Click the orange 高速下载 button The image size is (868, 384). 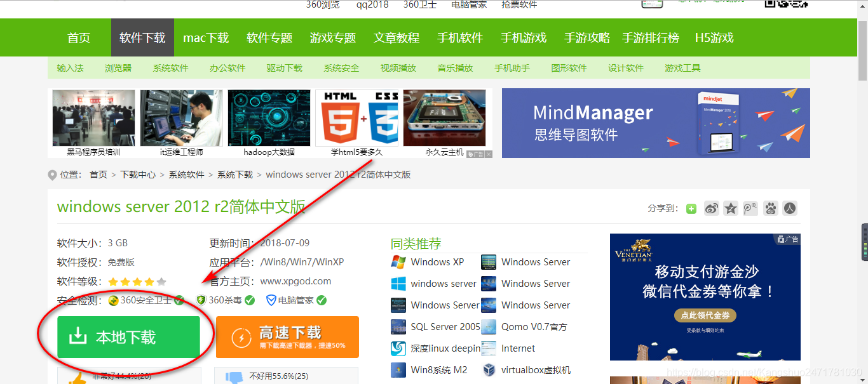pos(287,337)
